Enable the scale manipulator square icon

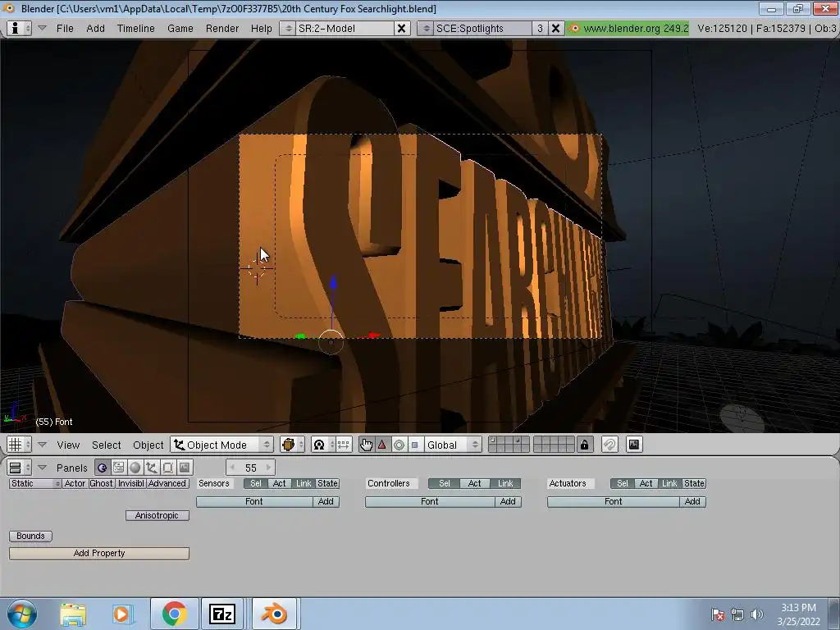414,445
